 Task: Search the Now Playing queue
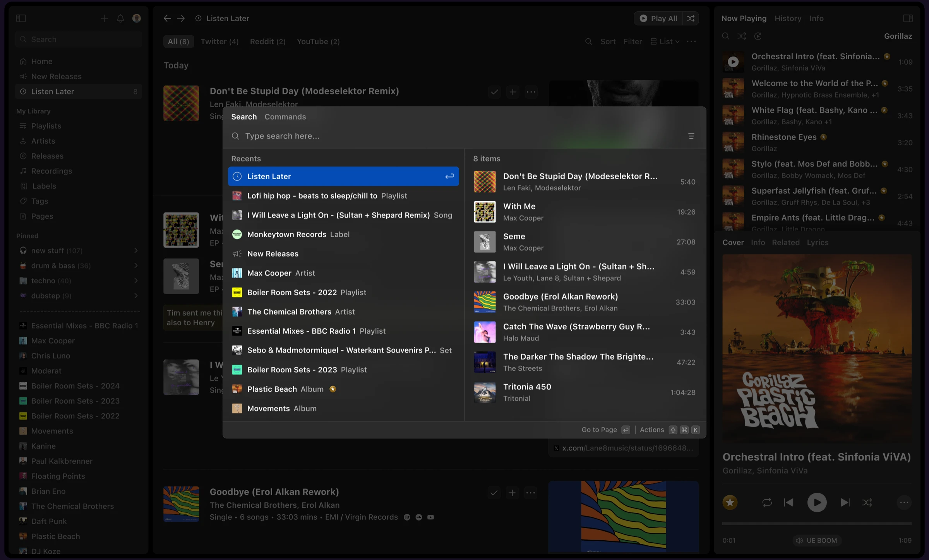(726, 36)
